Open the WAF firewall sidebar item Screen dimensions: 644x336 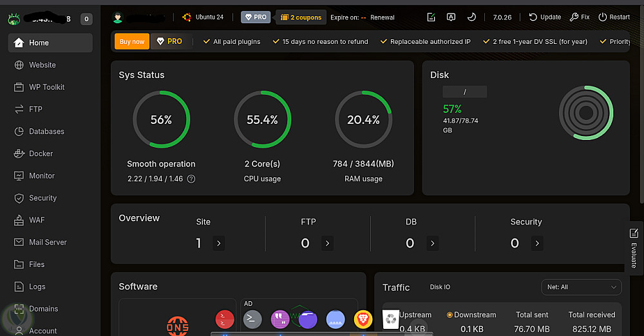point(50,220)
